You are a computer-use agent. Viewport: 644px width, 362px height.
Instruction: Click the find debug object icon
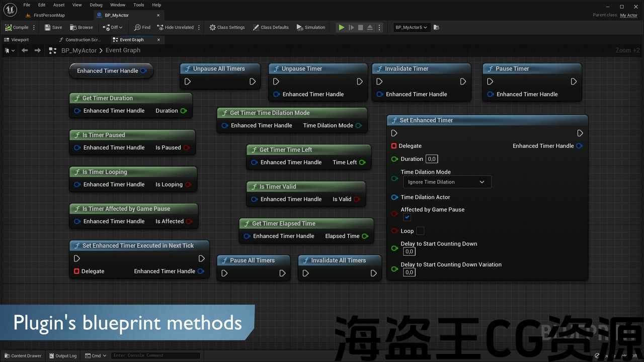pyautogui.click(x=436, y=28)
